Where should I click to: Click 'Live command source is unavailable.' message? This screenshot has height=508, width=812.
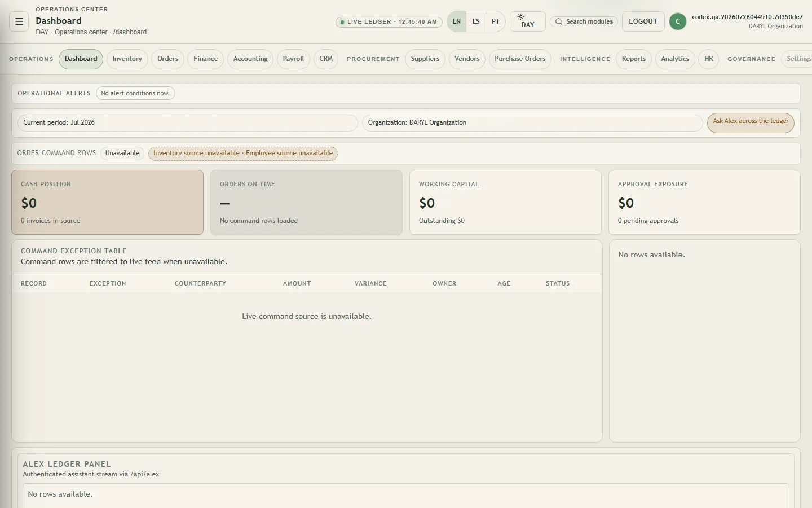(307, 316)
